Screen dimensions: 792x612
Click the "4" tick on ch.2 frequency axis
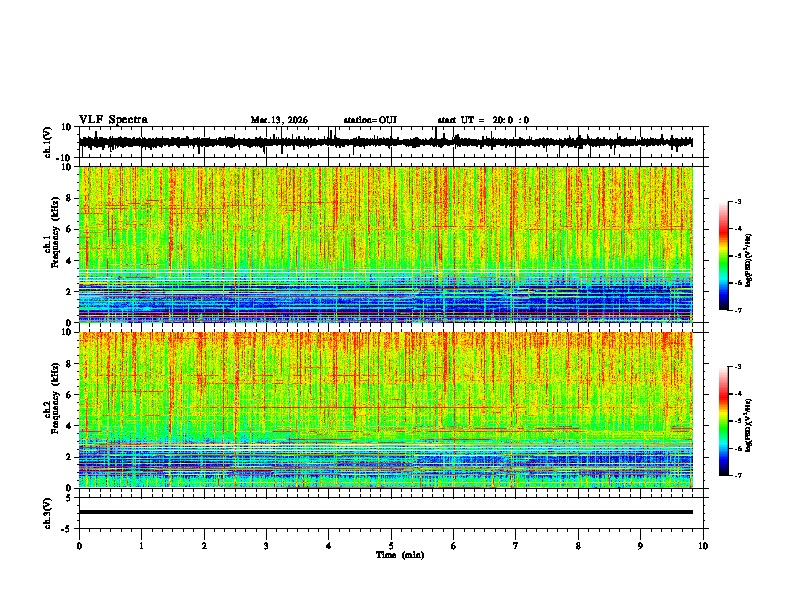[x=69, y=426]
